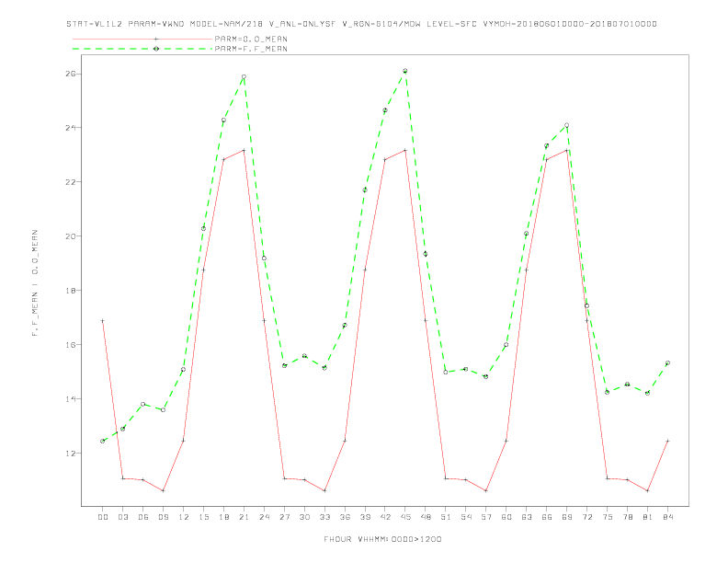The width and height of the screenshot is (728, 563).
Task: Click green forecast marker at hour 84
Action: point(667,363)
